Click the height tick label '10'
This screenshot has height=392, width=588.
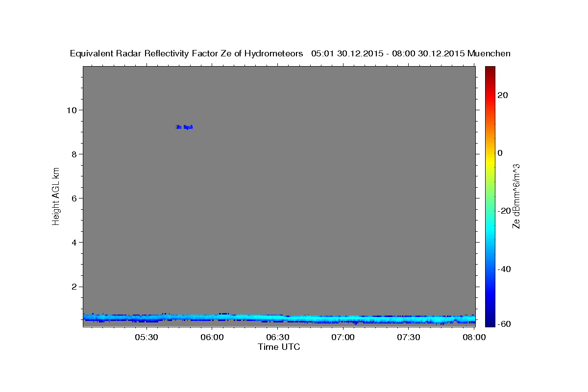pos(72,110)
